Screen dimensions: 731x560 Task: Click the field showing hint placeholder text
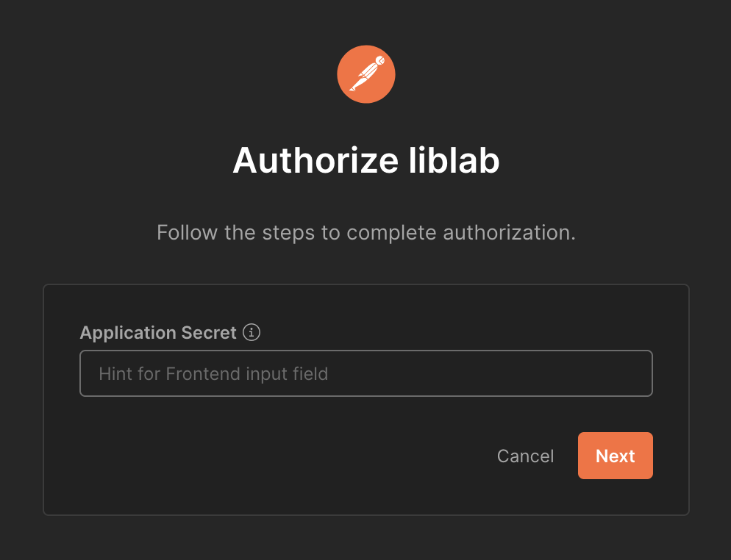click(365, 373)
